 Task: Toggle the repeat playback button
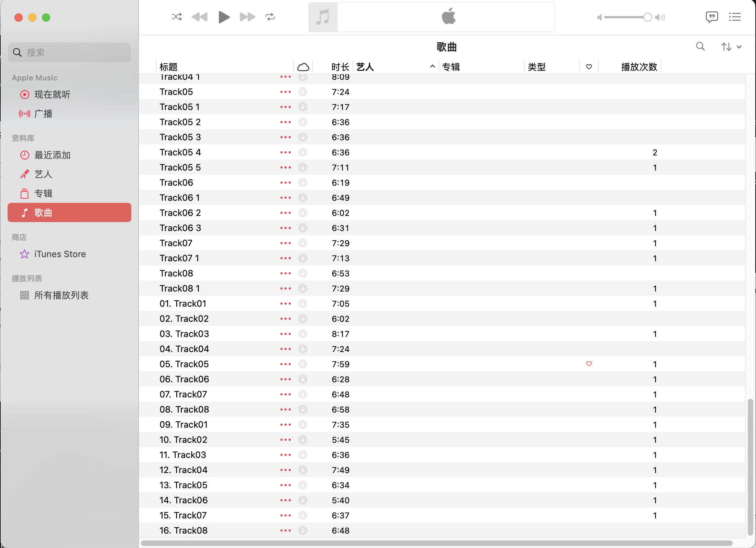[x=270, y=17]
